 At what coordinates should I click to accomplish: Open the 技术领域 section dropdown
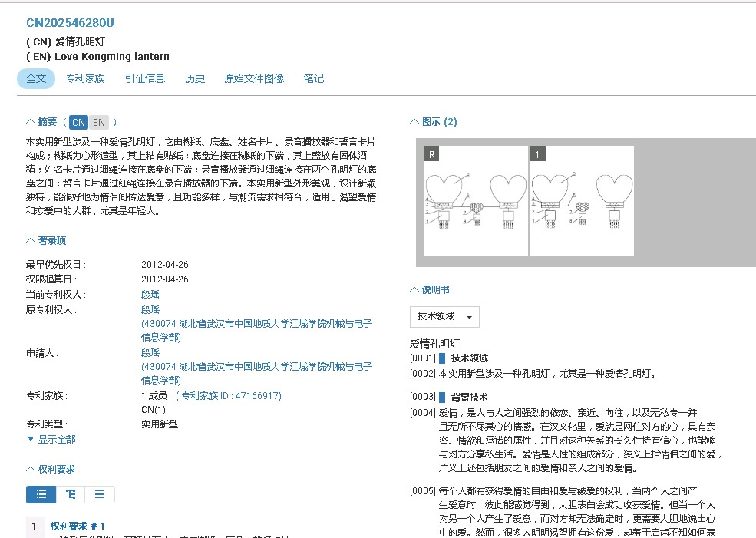(x=444, y=316)
